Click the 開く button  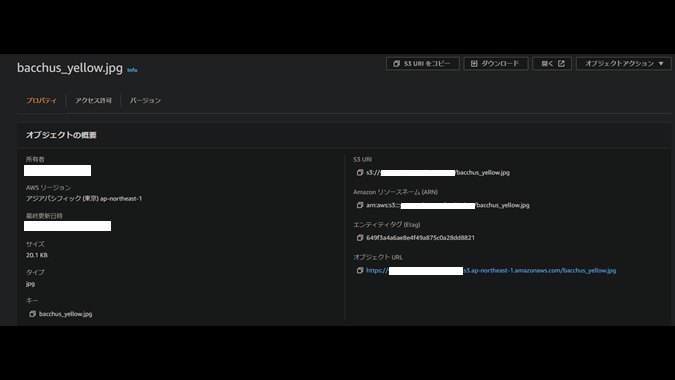point(552,64)
